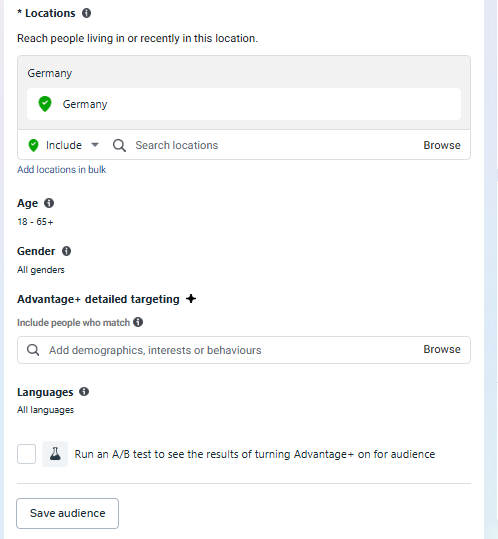This screenshot has height=539, width=498.
Task: Click the Languages info icon
Action: pyautogui.click(x=84, y=392)
